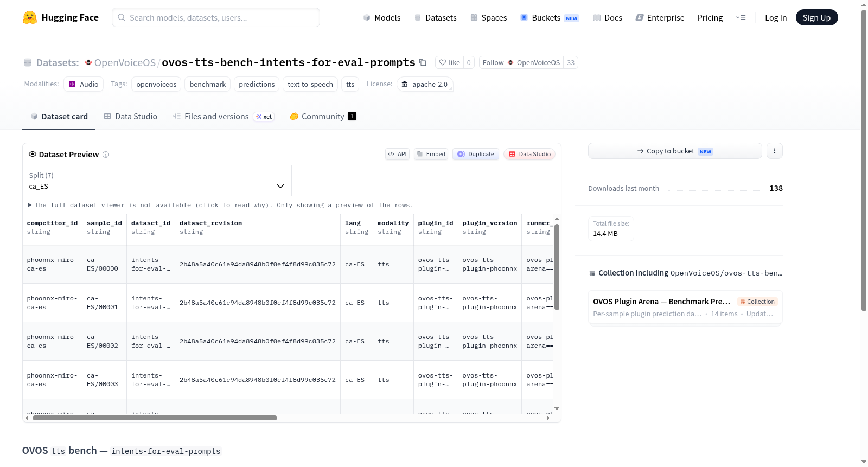Open the Split ca_ES dropdown
Viewport: 868px width, 467px height.
[x=157, y=181]
